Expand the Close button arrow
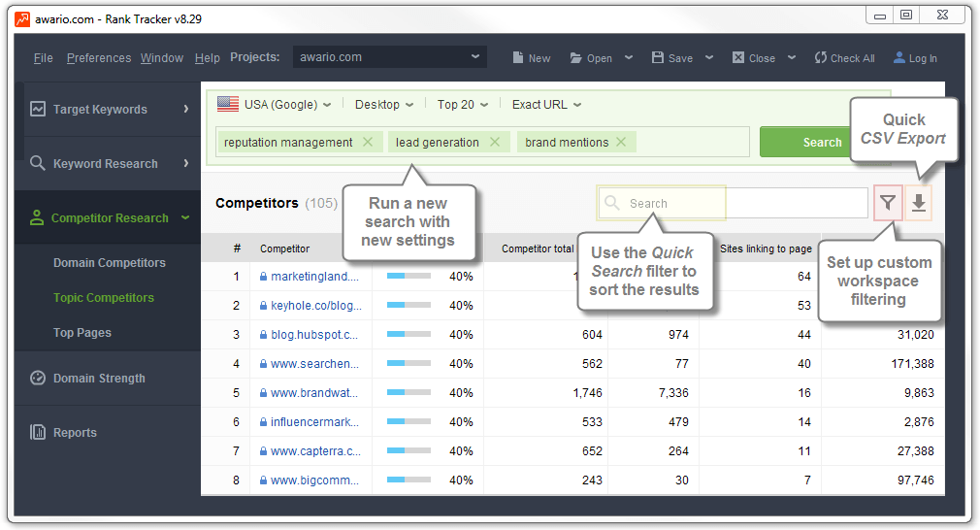Image resolution: width=980 pixels, height=530 pixels. (x=791, y=57)
